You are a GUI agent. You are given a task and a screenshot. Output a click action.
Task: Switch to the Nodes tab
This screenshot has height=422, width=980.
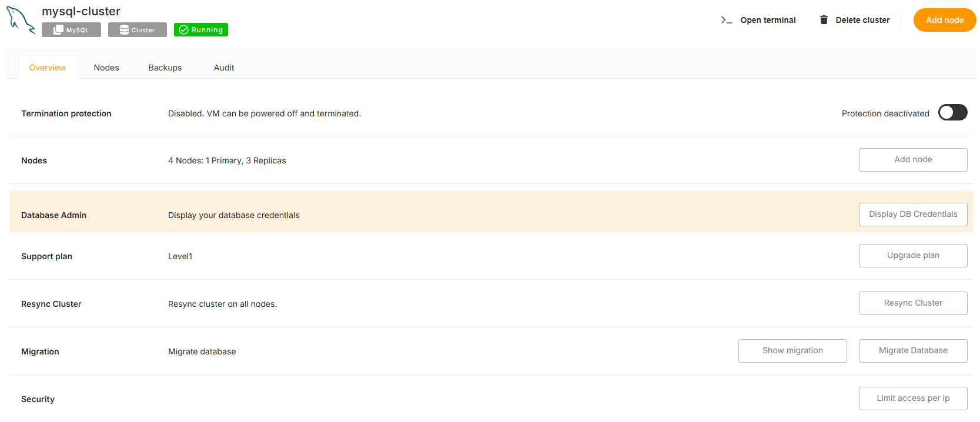106,68
